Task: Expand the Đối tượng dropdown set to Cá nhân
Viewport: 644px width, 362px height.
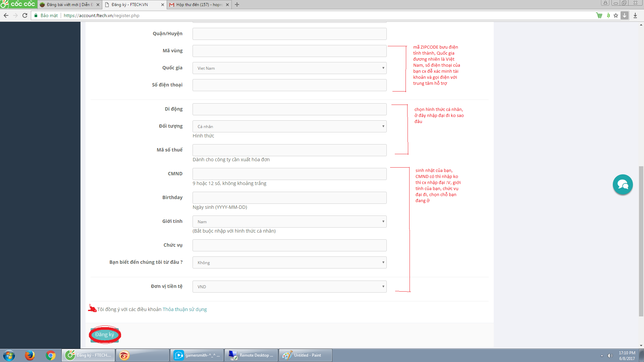Action: tap(289, 126)
